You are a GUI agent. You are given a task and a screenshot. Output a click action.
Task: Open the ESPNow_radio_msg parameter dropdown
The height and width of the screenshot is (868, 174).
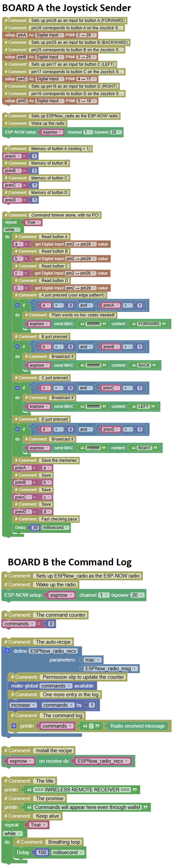click(111, 668)
